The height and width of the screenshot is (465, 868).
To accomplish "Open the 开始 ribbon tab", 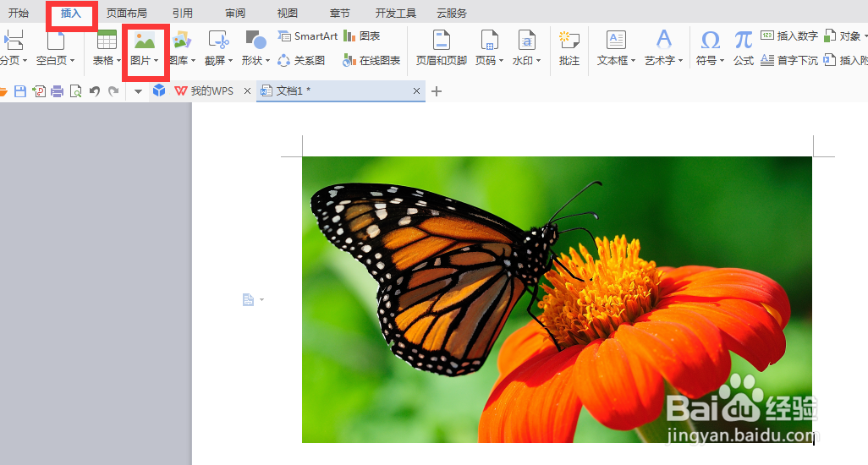I will pyautogui.click(x=19, y=13).
